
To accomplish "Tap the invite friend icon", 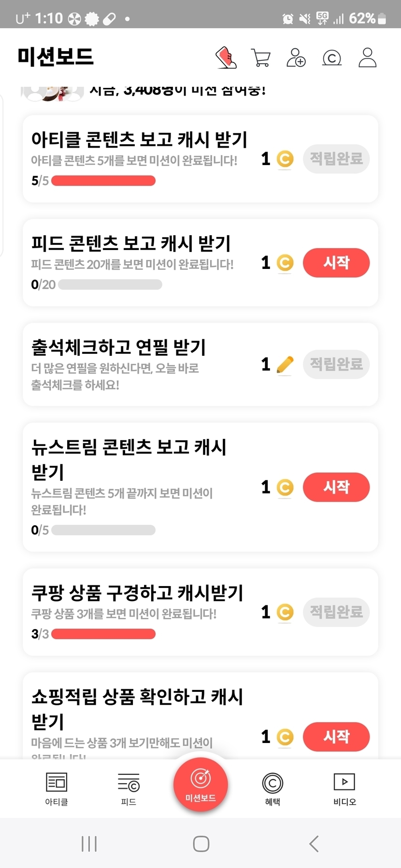I will (296, 57).
